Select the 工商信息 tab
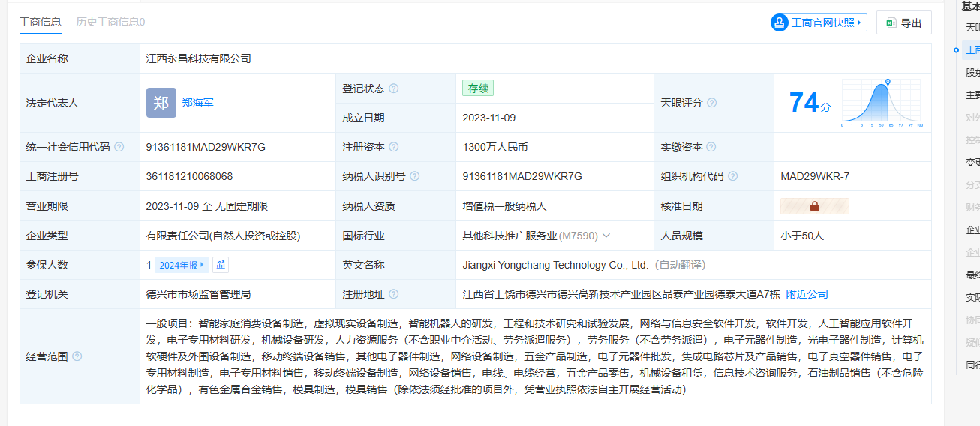 click(x=41, y=22)
